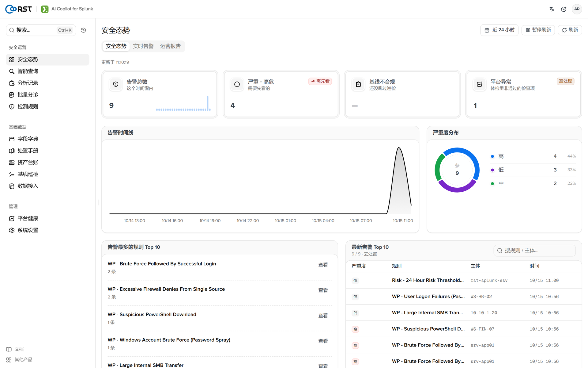Image resolution: width=588 pixels, height=368 pixels.
Task: Click the 规则 column header
Action: 397,266
